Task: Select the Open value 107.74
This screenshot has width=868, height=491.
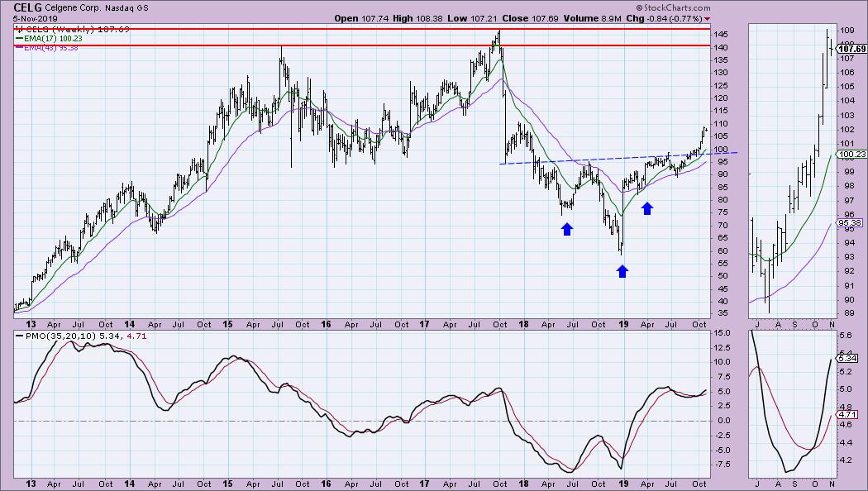Action: point(375,18)
